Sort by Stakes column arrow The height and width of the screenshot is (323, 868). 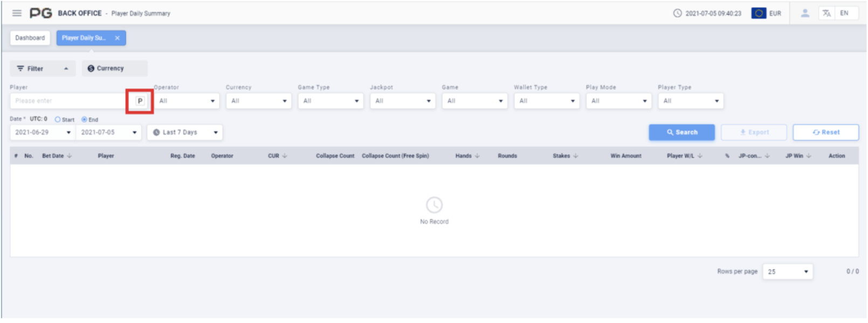coord(576,156)
